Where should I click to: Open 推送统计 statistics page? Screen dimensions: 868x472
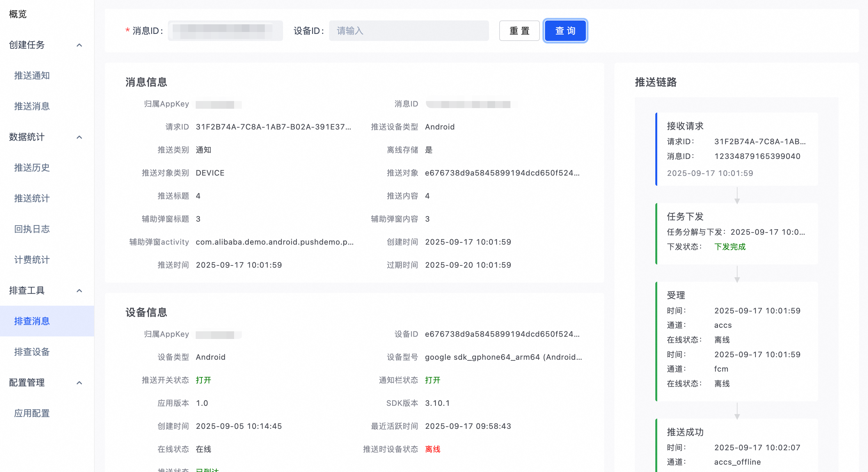(32, 199)
